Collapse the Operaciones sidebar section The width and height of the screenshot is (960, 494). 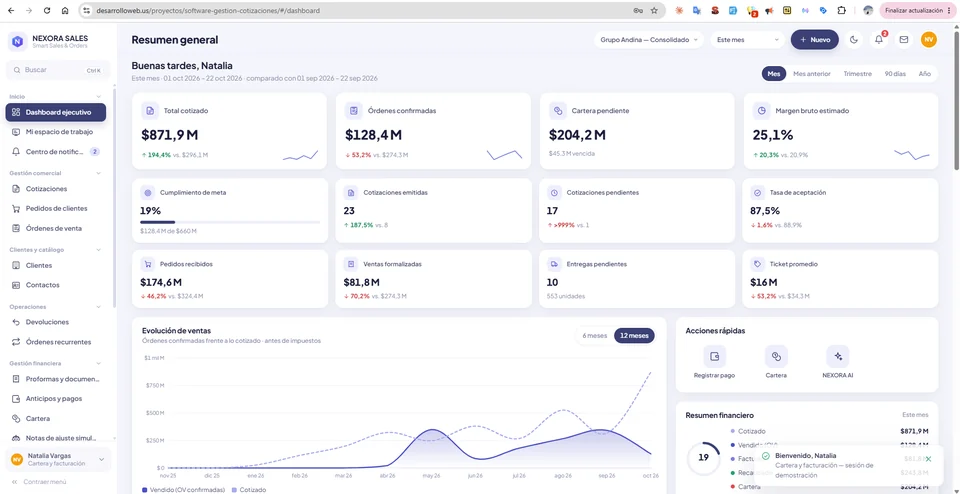[99, 307]
